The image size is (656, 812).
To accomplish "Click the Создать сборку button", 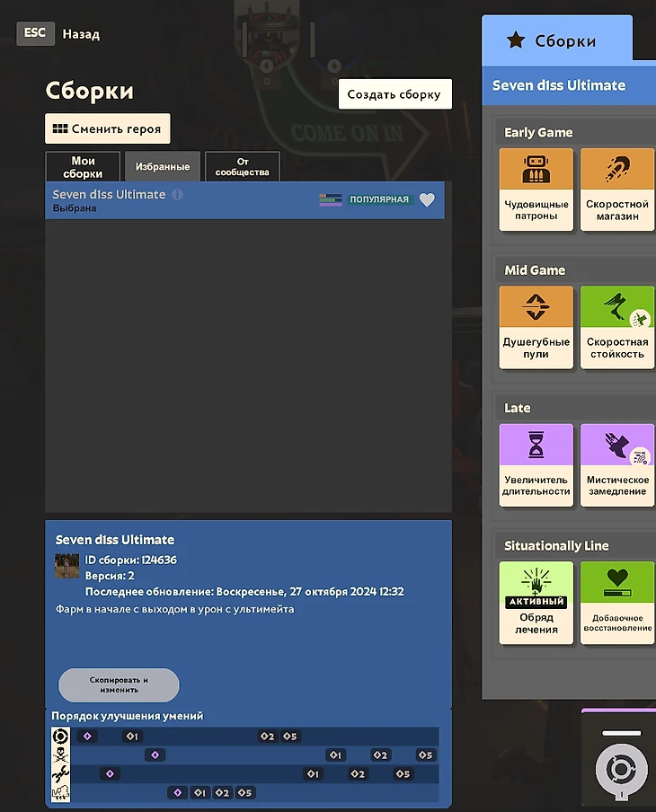I will click(x=394, y=94).
